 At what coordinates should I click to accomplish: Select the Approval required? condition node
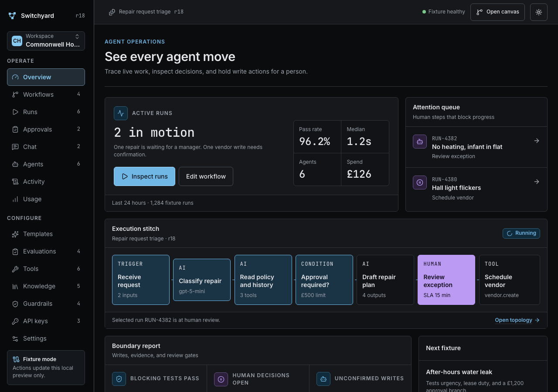324,280
